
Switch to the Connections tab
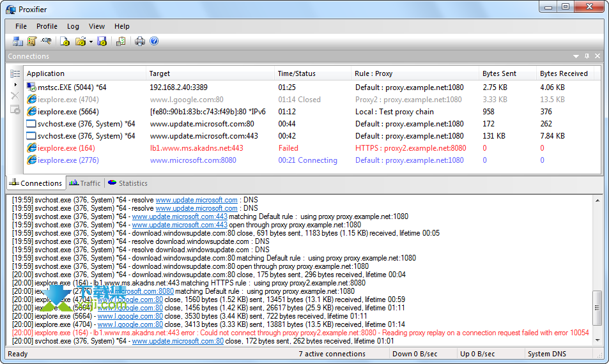(36, 183)
